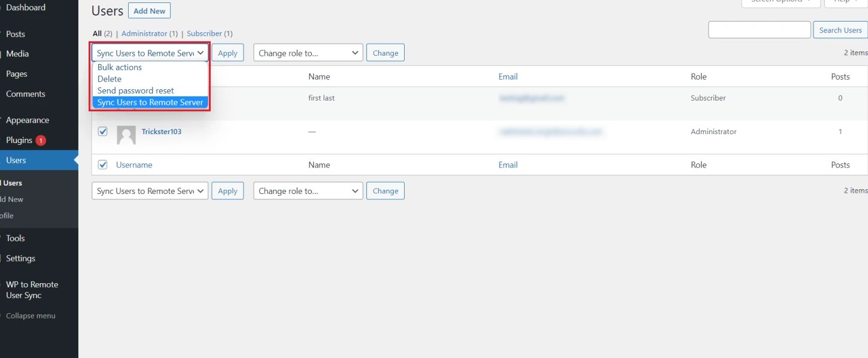Select Delete from the open bulk actions menu

110,78
